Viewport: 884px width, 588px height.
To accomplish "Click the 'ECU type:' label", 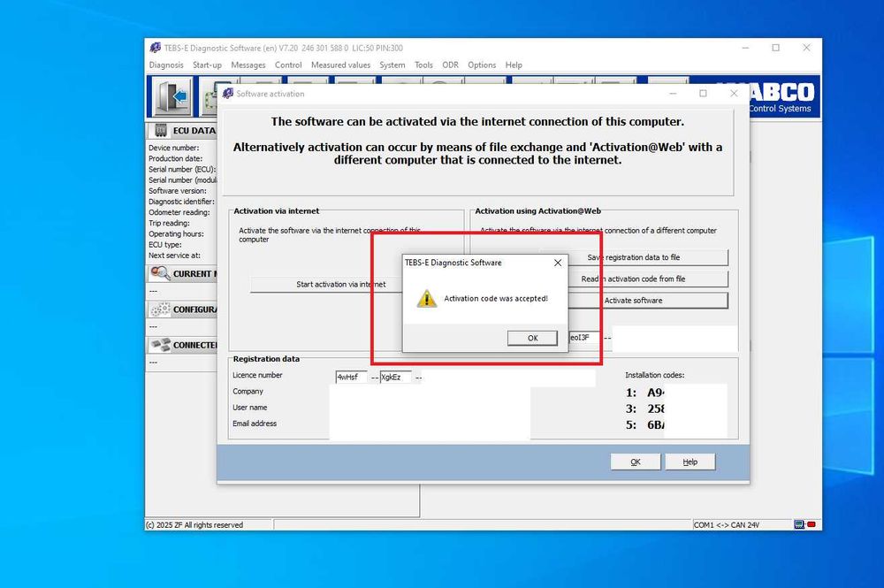I will tap(165, 245).
